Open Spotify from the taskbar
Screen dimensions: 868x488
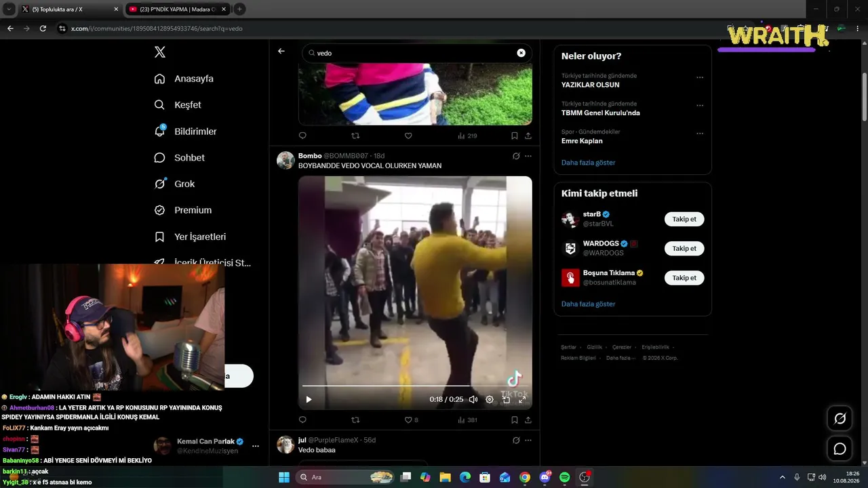[x=565, y=477]
